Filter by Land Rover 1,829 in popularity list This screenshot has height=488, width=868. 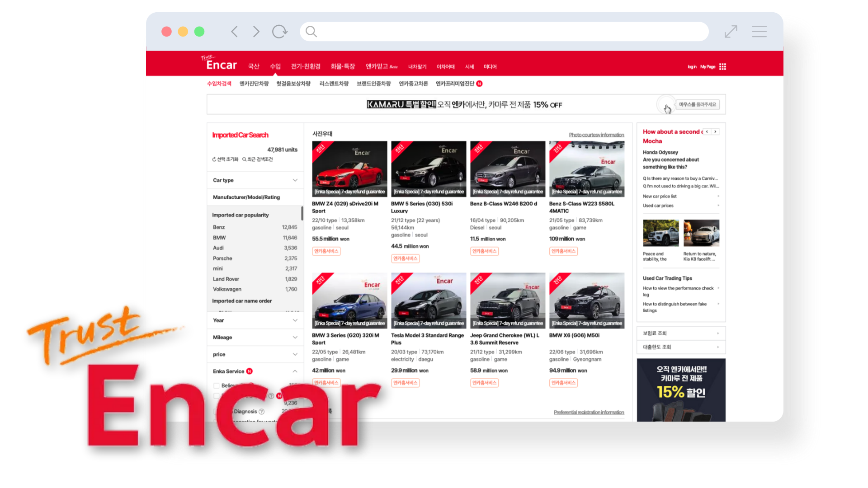tap(255, 279)
